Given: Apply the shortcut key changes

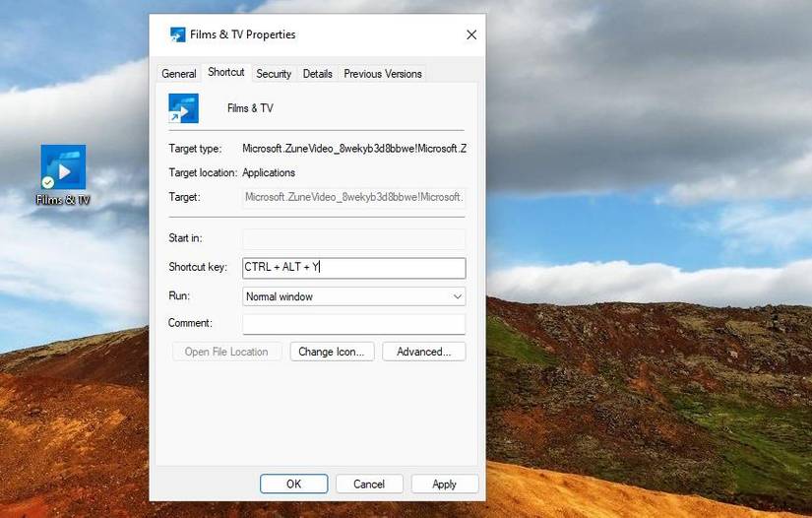Looking at the screenshot, I should (444, 484).
